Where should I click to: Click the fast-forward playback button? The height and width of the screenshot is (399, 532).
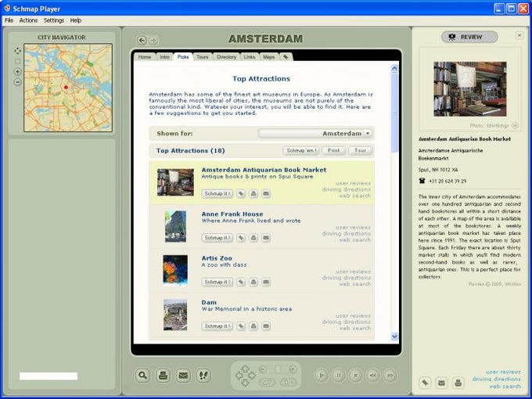point(390,376)
